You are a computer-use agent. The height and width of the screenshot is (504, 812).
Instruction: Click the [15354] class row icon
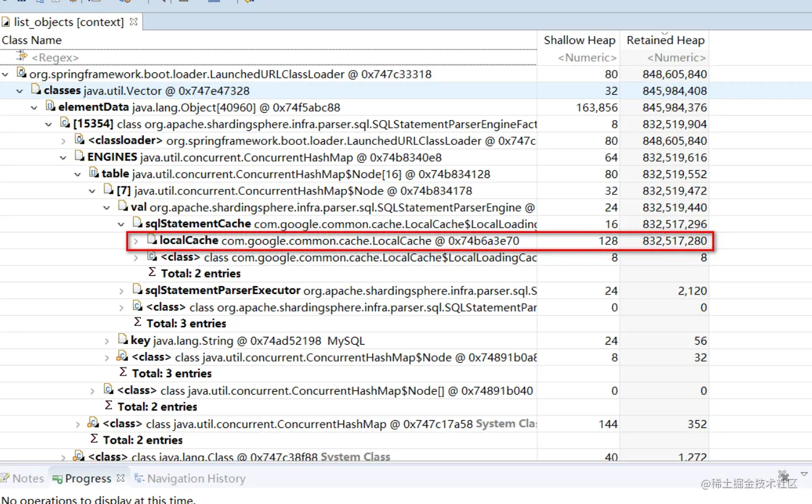[65, 124]
